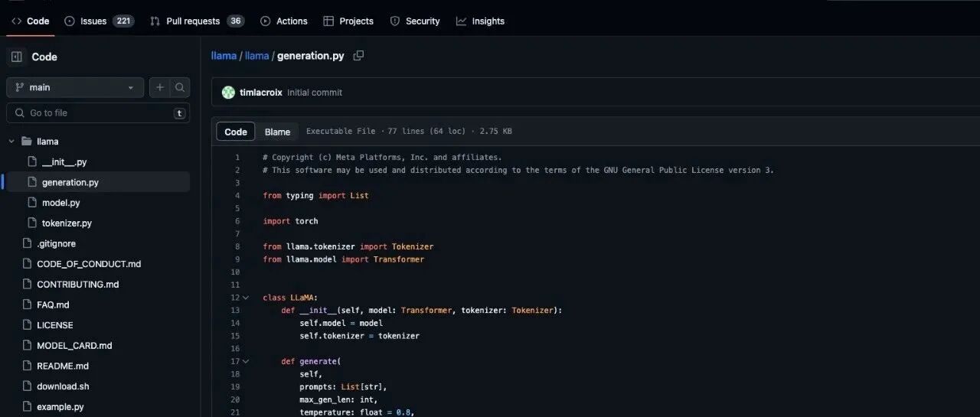Click Insights graph icon in repo nav
980x417 pixels.
[461, 21]
